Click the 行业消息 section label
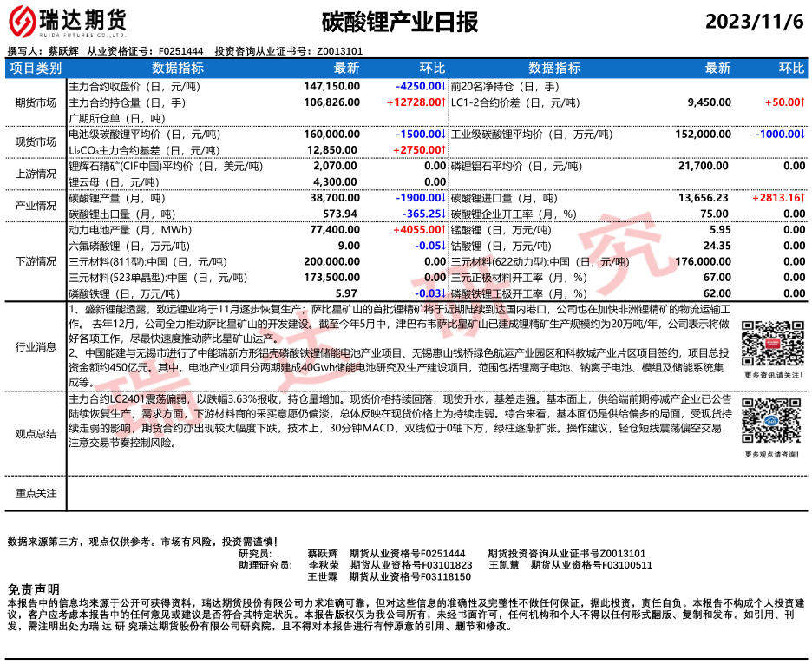 point(36,347)
